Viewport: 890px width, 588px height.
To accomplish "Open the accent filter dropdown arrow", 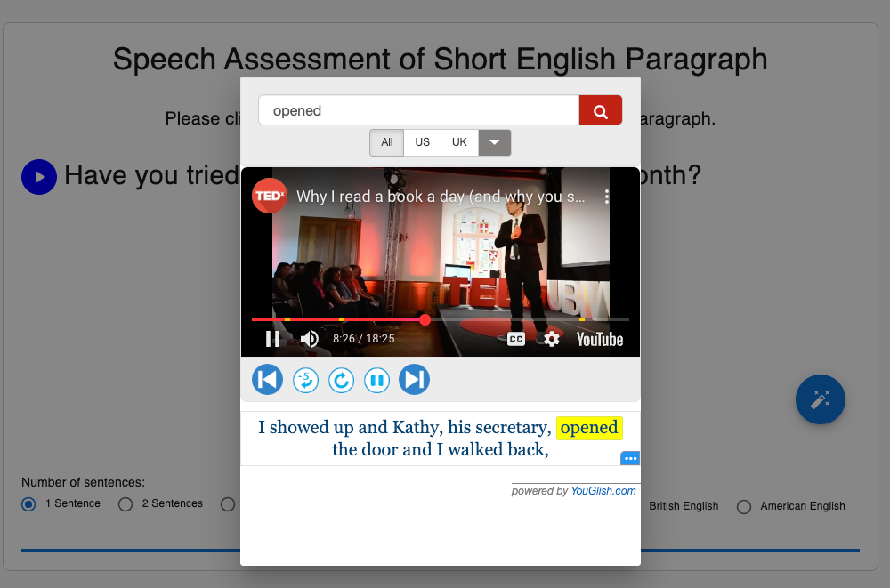I will click(x=494, y=142).
